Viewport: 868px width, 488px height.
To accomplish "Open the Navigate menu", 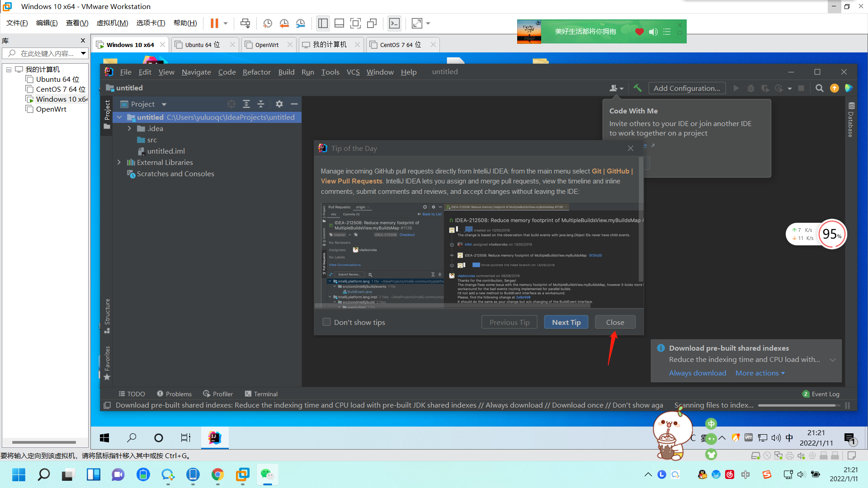I will pos(196,72).
